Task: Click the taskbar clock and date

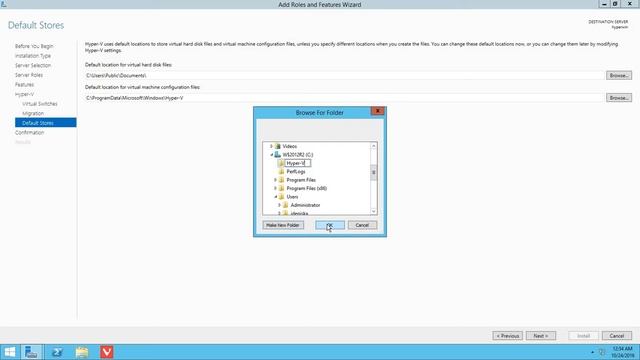Action: [x=622, y=352]
